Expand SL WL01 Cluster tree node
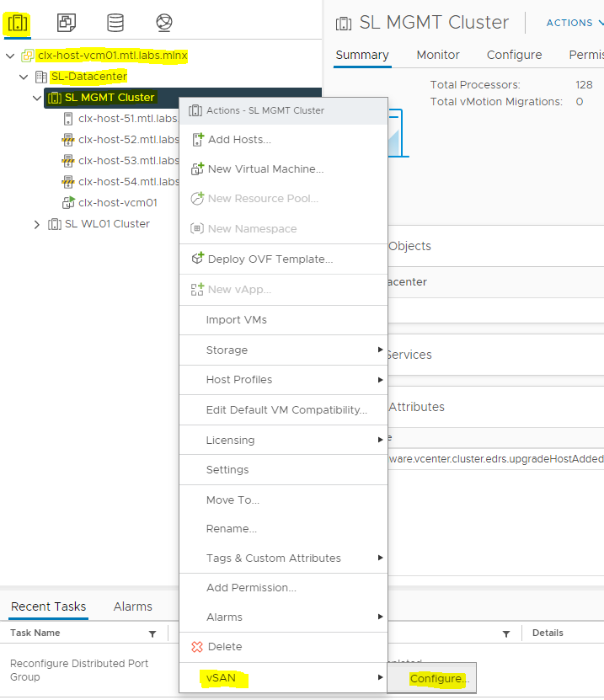Viewport: 604px width, 700px height. click(37, 224)
